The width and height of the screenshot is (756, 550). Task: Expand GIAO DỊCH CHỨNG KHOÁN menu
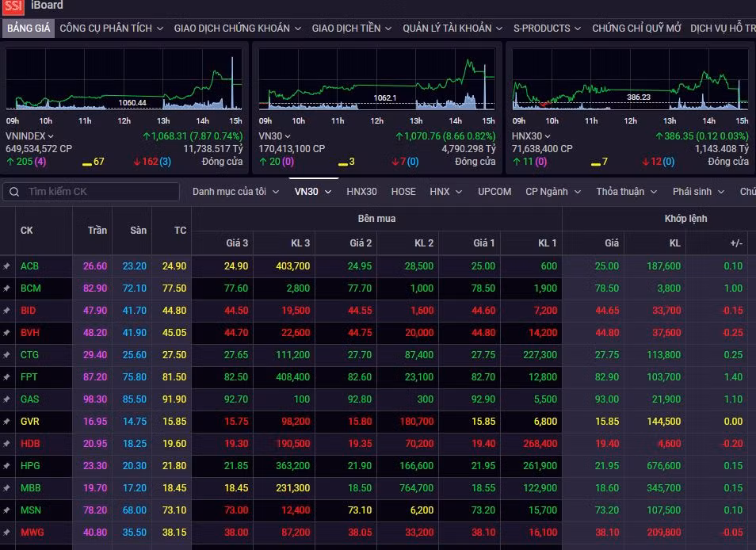238,29
